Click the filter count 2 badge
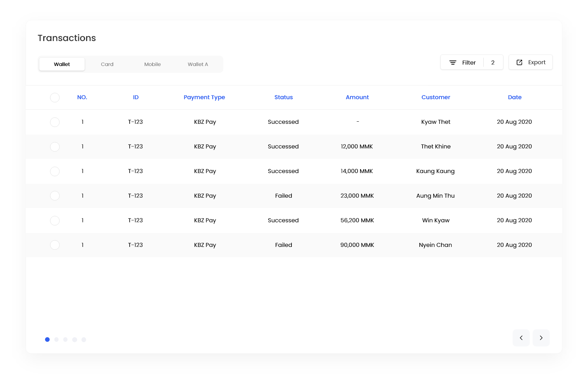The image size is (588, 385). point(493,62)
